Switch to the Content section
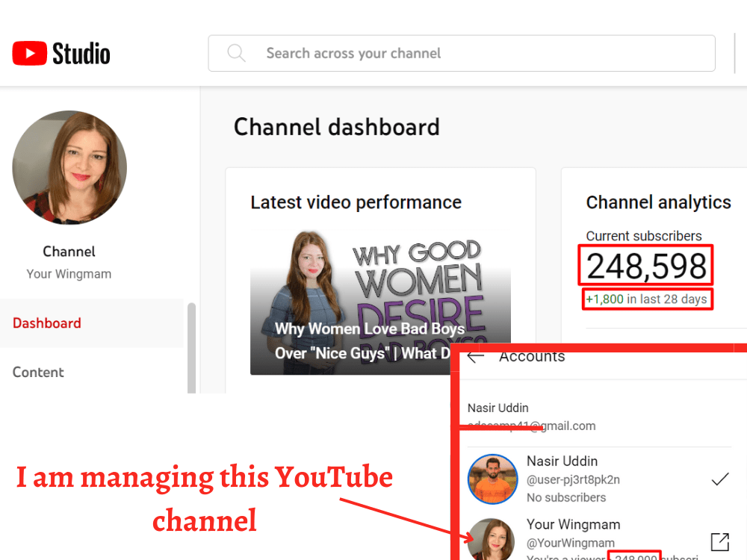 [38, 372]
